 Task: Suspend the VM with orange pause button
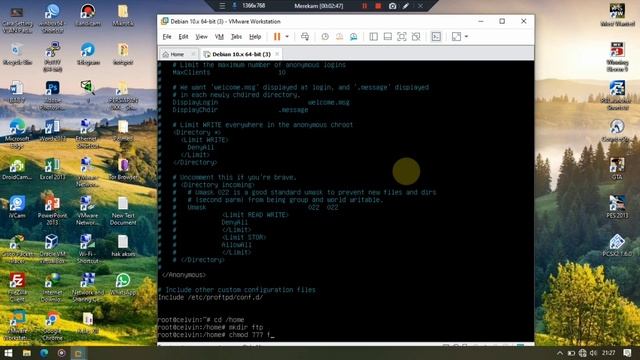(x=277, y=37)
